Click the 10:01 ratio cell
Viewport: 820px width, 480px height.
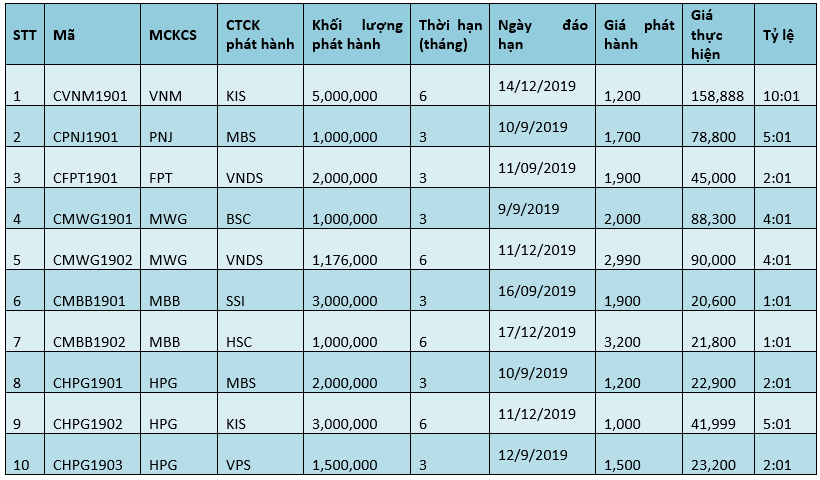(x=785, y=86)
